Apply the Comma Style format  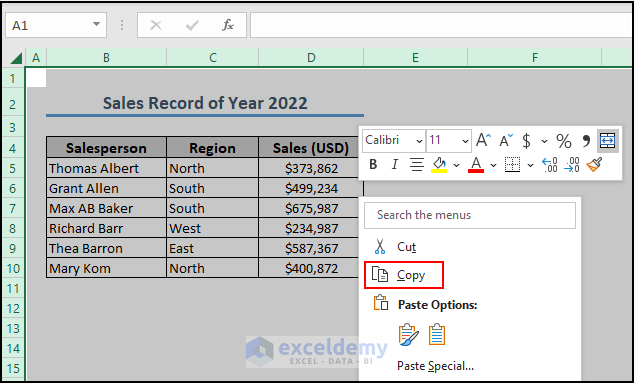pyautogui.click(x=586, y=141)
